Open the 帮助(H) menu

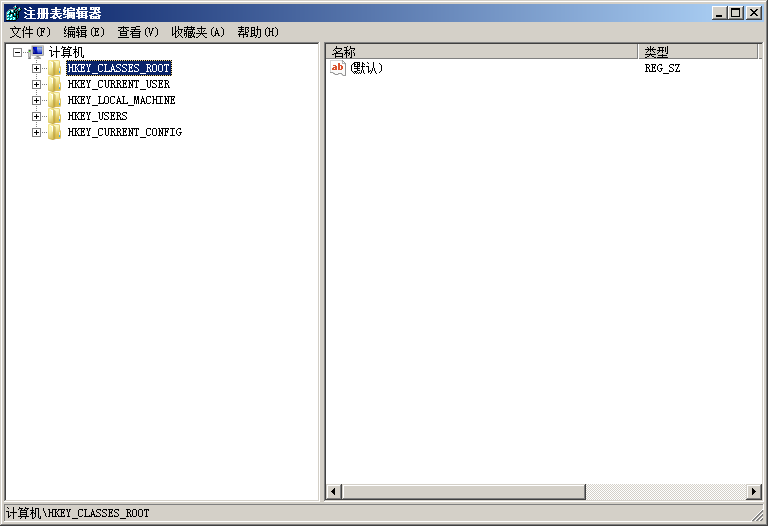[258, 32]
